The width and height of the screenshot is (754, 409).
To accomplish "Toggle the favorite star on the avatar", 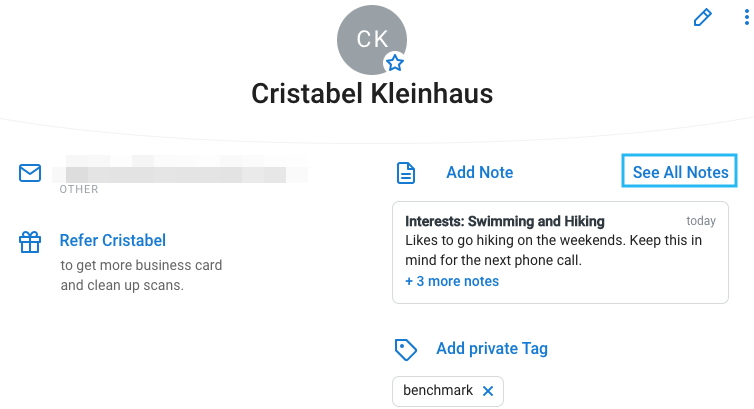I will [x=395, y=63].
